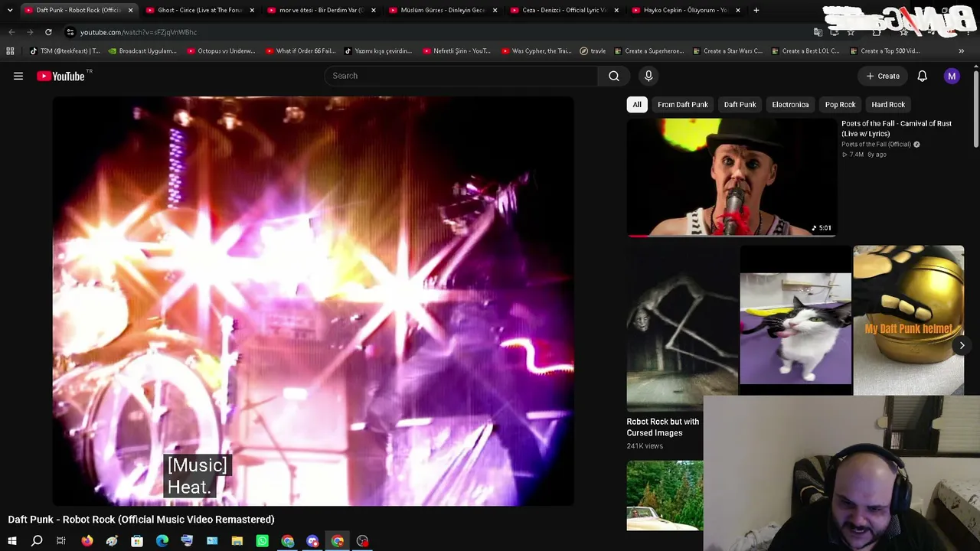Screen dimensions: 980x551
Task: Go back in browser history
Action: 11,32
